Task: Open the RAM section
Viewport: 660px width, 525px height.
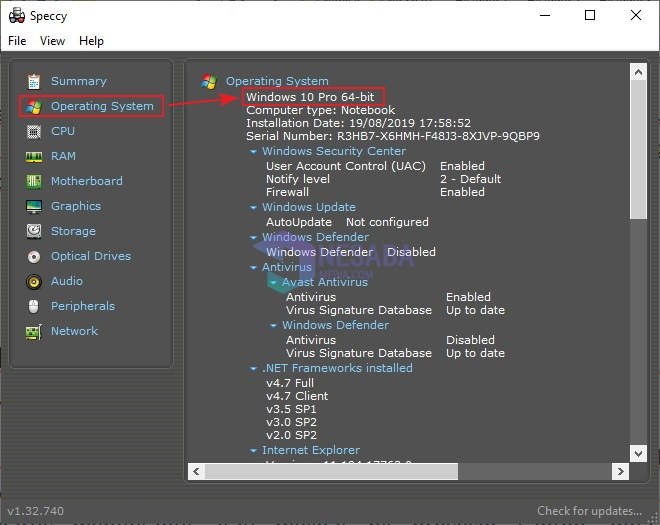Action: (x=63, y=156)
